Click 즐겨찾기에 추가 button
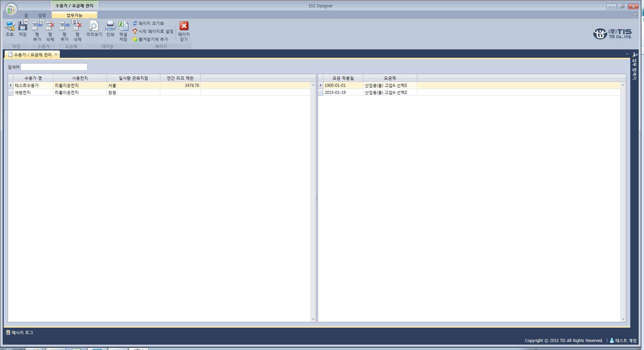 click(150, 39)
